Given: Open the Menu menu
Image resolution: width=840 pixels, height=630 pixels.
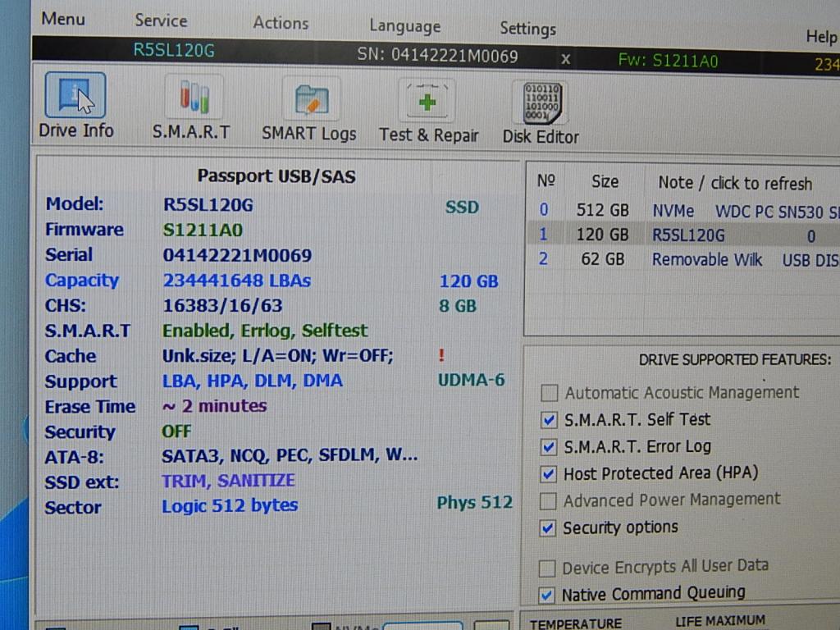Looking at the screenshot, I should pyautogui.click(x=63, y=19).
